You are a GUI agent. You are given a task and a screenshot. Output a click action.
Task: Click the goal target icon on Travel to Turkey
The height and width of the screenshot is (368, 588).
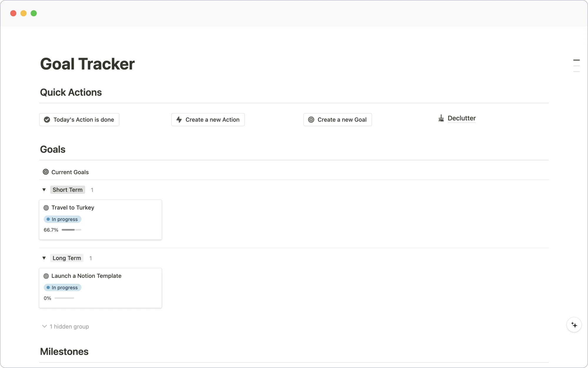click(x=46, y=207)
